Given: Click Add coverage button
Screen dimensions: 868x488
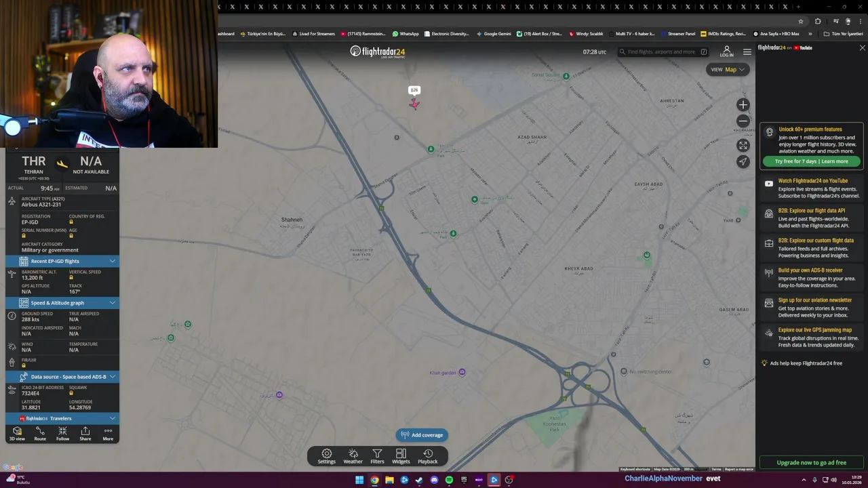Looking at the screenshot, I should pyautogui.click(x=422, y=435).
